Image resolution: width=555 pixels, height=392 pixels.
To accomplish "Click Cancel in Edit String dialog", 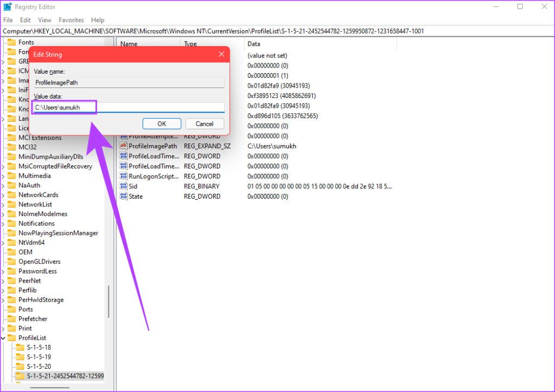I will click(x=204, y=123).
